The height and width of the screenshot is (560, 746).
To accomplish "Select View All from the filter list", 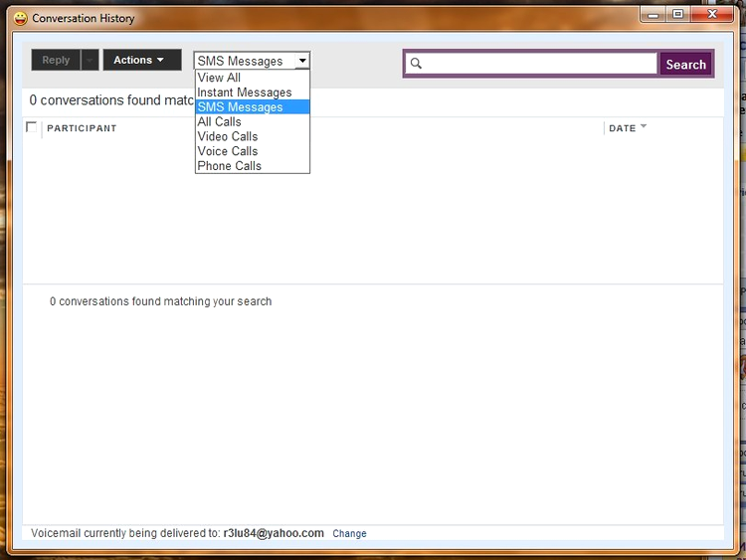I will [253, 78].
